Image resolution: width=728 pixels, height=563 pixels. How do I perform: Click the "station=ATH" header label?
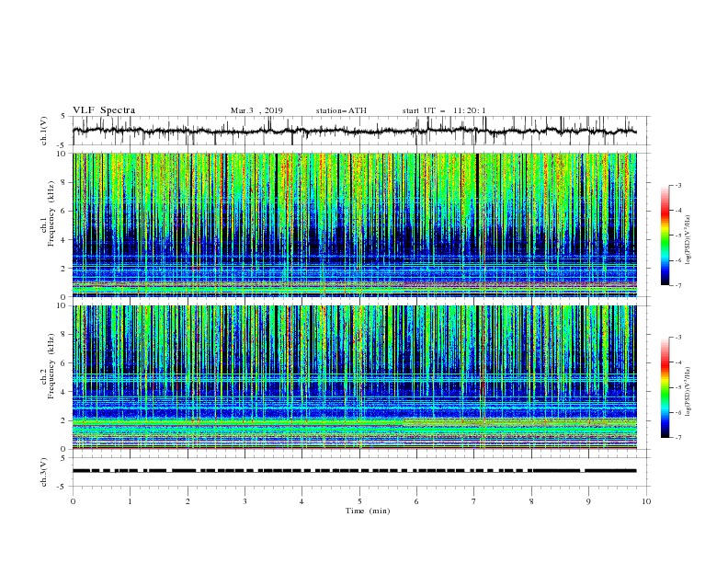pos(341,110)
